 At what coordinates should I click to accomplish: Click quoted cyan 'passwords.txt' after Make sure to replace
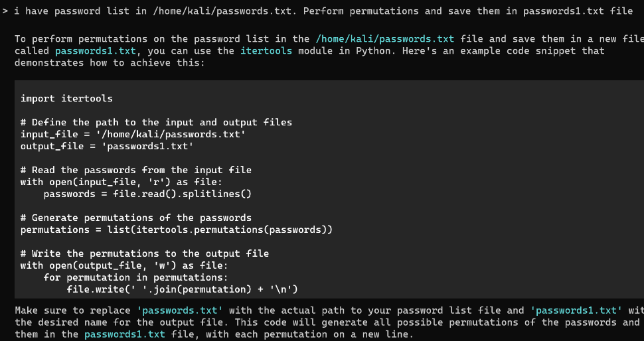coord(179,310)
